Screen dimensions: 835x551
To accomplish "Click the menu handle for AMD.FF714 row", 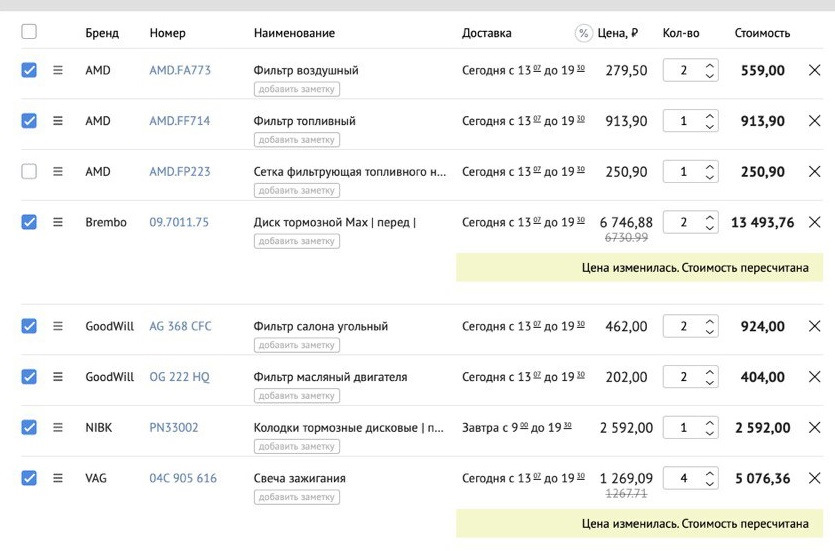I will (58, 121).
